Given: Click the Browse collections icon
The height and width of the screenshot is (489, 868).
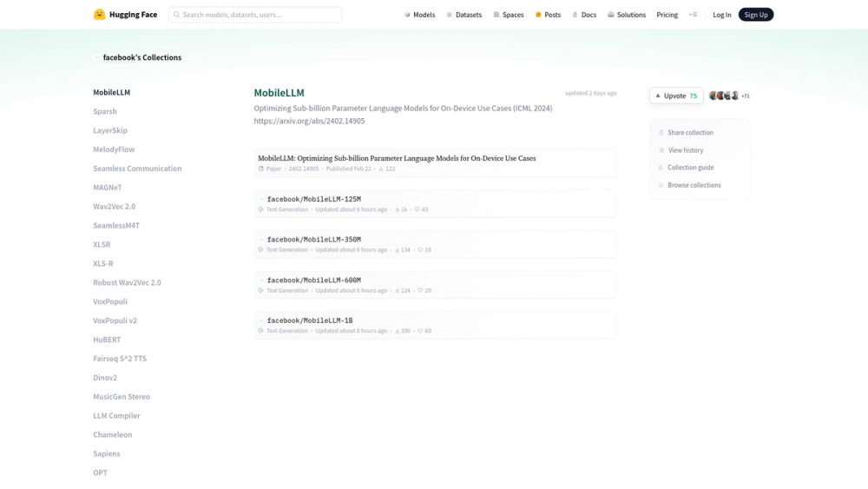Looking at the screenshot, I should [x=661, y=186].
